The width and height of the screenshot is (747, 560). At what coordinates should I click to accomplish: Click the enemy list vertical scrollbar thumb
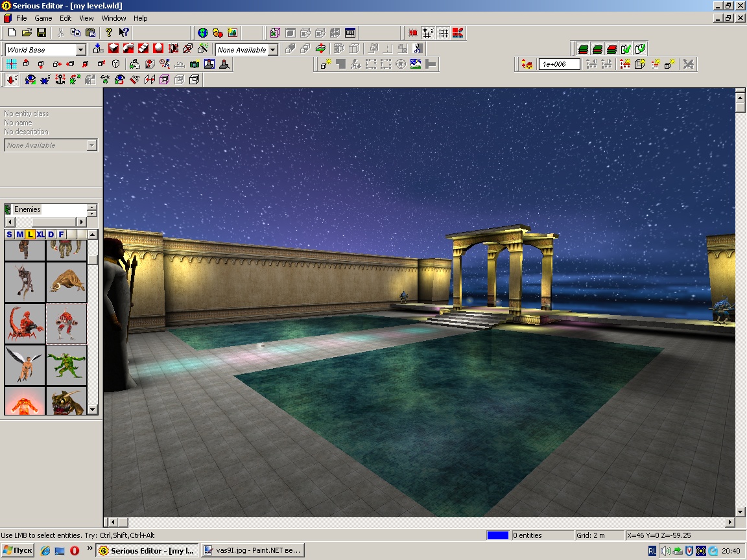[93, 259]
